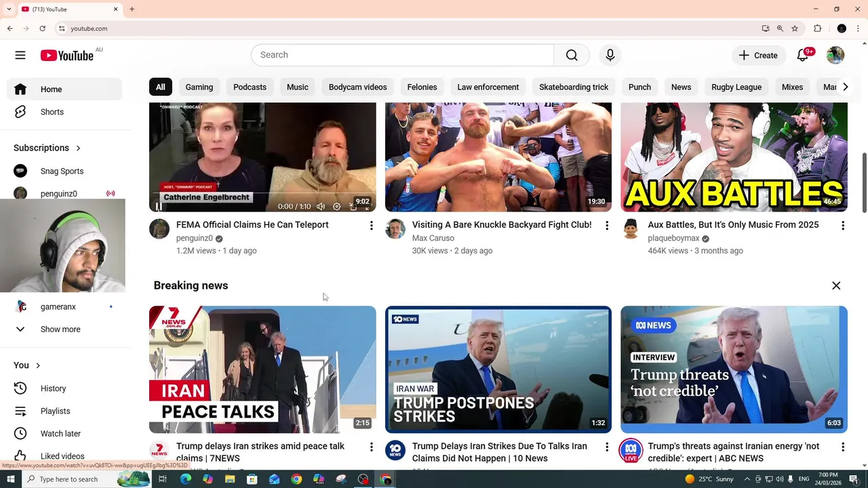The height and width of the screenshot is (488, 868).
Task: Open the Windows Start menu
Action: (x=10, y=479)
